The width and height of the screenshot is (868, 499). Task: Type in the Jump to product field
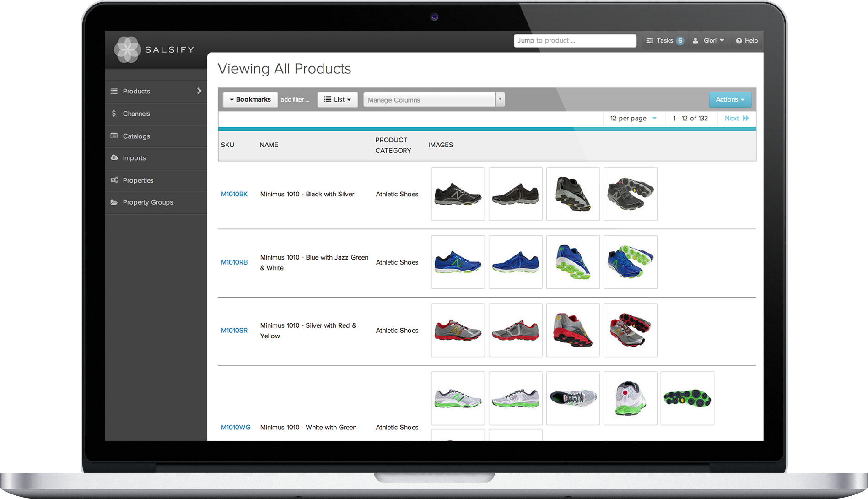tap(574, 41)
